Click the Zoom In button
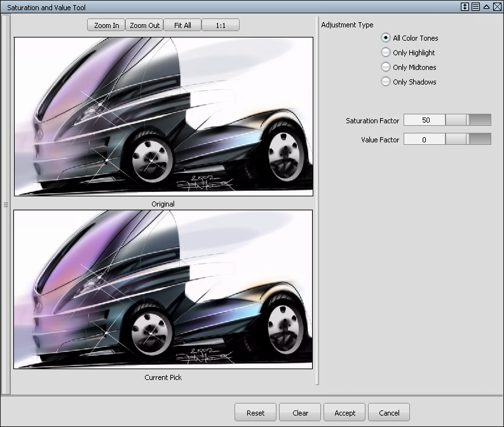 point(106,25)
